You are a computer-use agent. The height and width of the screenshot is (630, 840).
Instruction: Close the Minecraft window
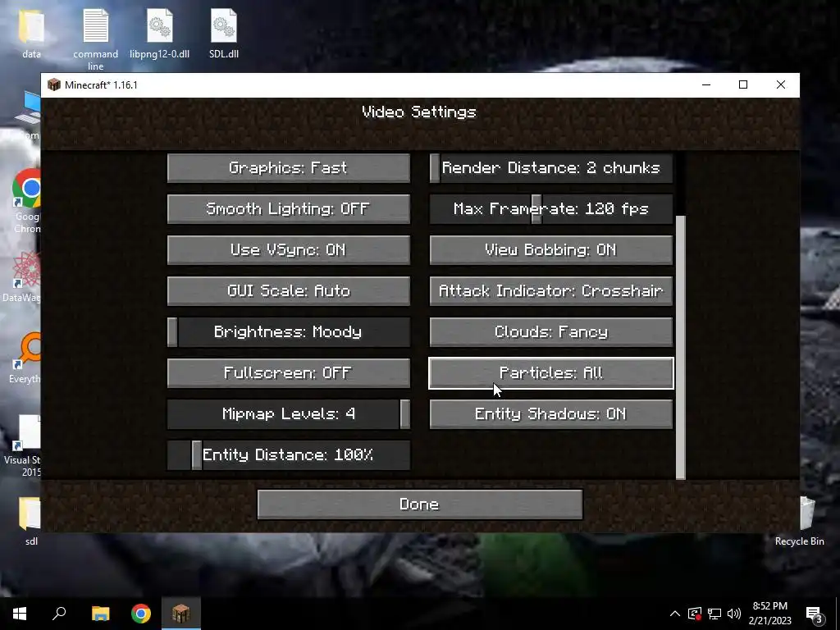(x=781, y=84)
